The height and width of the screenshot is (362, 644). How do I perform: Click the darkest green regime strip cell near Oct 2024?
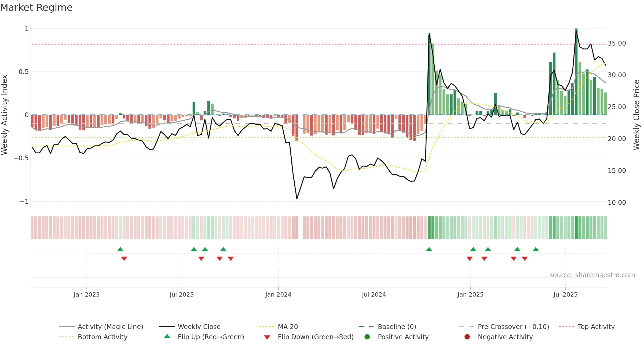coord(429,228)
